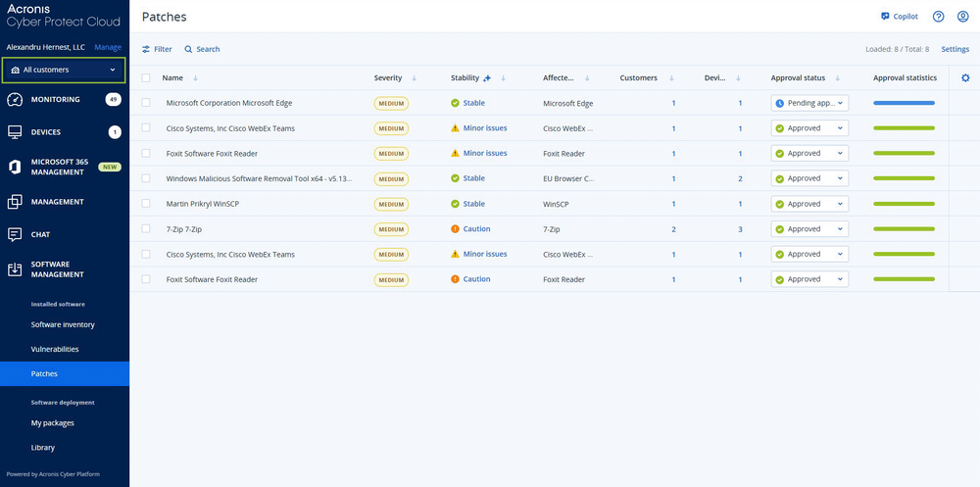This screenshot has height=487, width=980.
Task: Open column settings gear icon
Action: [965, 78]
